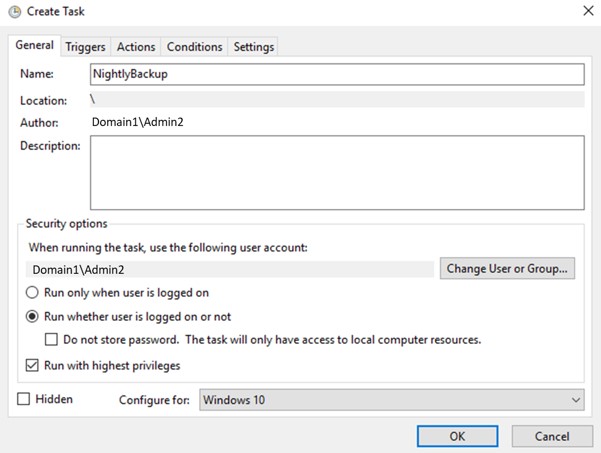Click the 'Name:' label
Viewport: 601px width, 453px height.
[37, 74]
